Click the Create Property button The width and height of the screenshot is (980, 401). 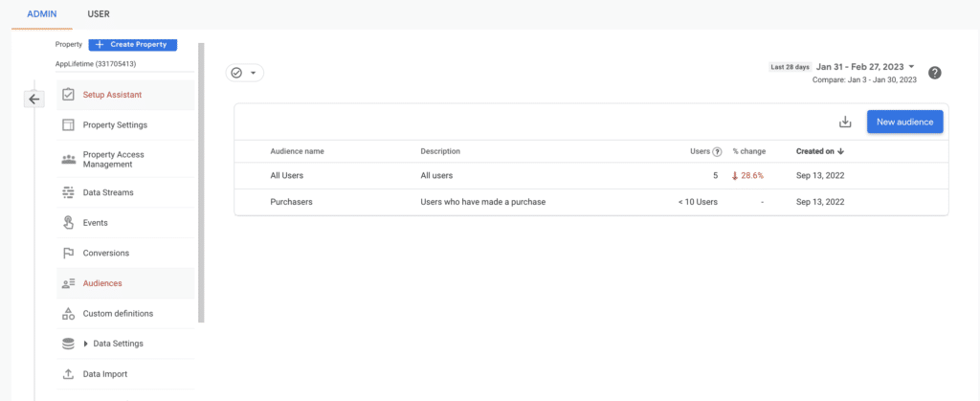coord(133,44)
